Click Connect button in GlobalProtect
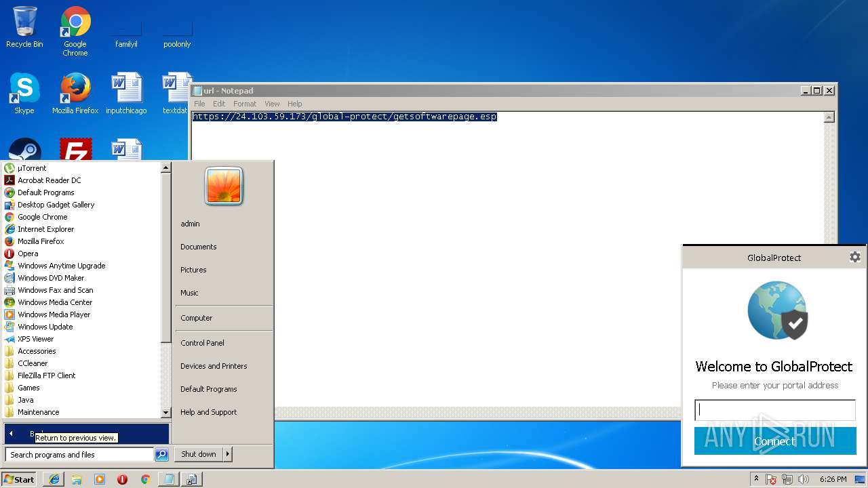Image resolution: width=868 pixels, height=488 pixels. [775, 441]
